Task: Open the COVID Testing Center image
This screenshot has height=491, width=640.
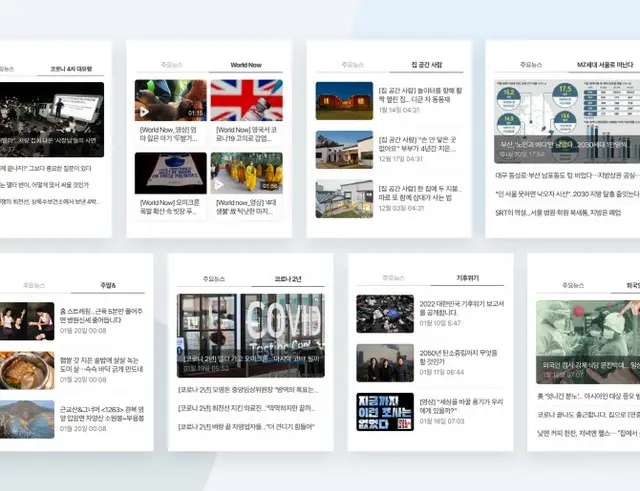Action: [251, 335]
